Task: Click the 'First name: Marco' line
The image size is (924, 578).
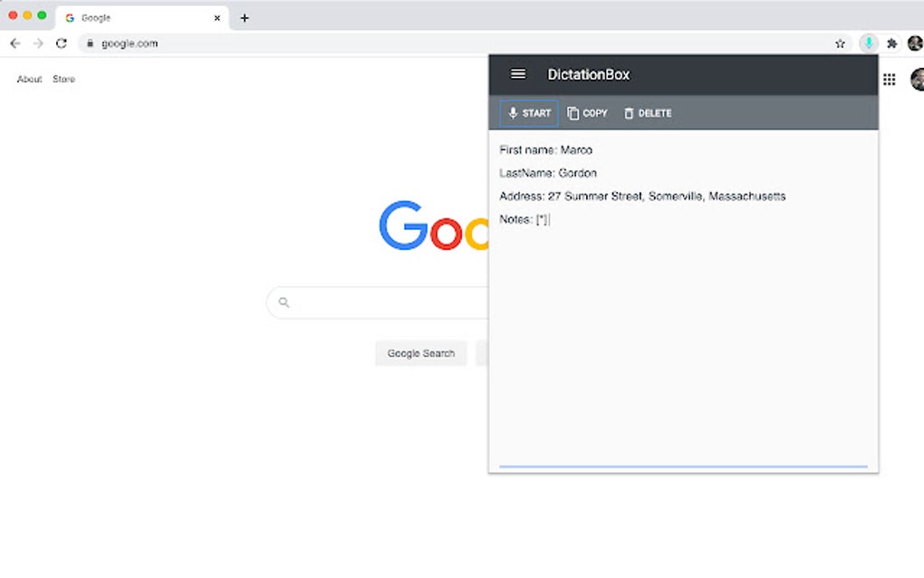Action: pyautogui.click(x=545, y=150)
